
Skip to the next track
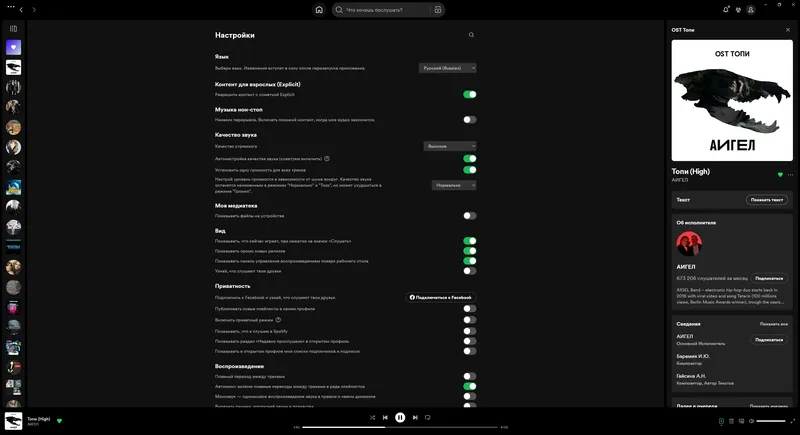click(x=413, y=417)
